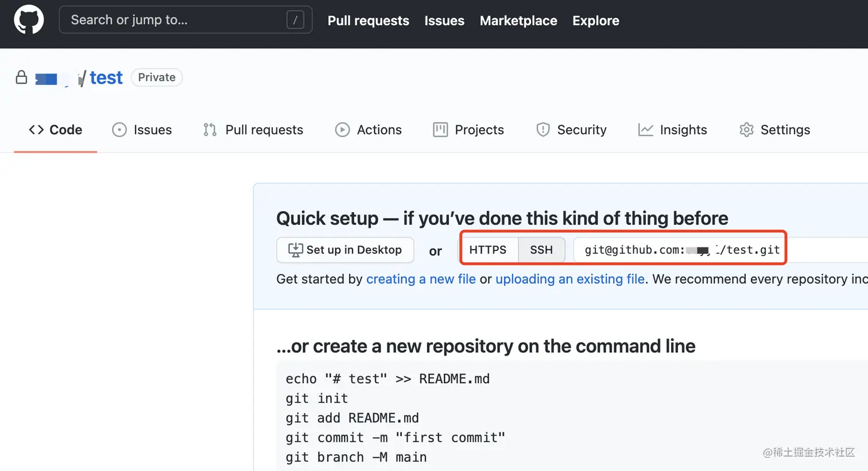Click the git branch -M main line
868x471 pixels.
[356, 457]
